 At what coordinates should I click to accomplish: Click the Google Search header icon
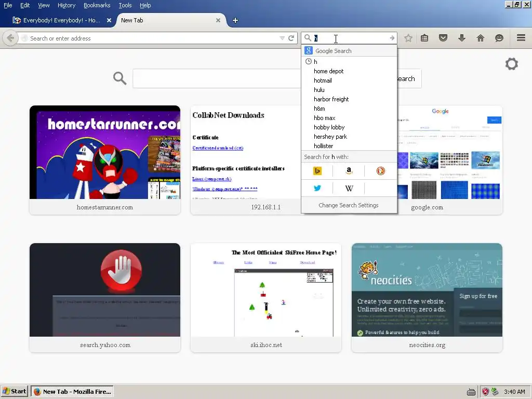click(x=309, y=50)
